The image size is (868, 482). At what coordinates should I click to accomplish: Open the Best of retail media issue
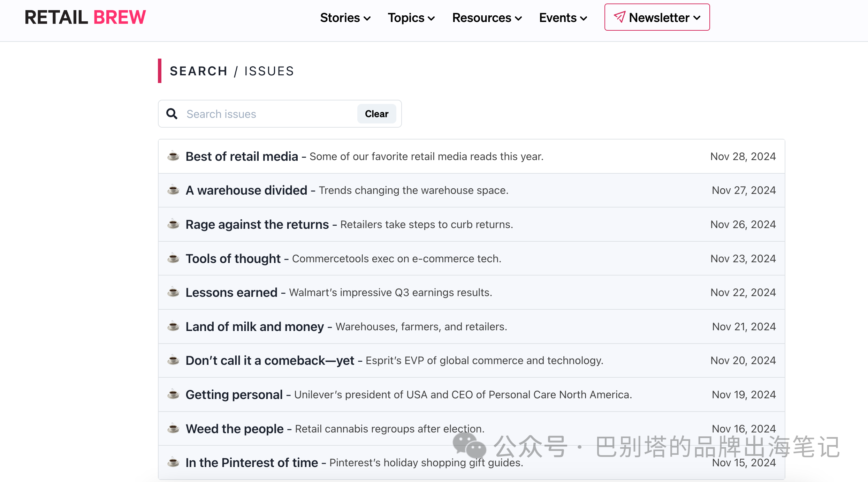(x=472, y=156)
